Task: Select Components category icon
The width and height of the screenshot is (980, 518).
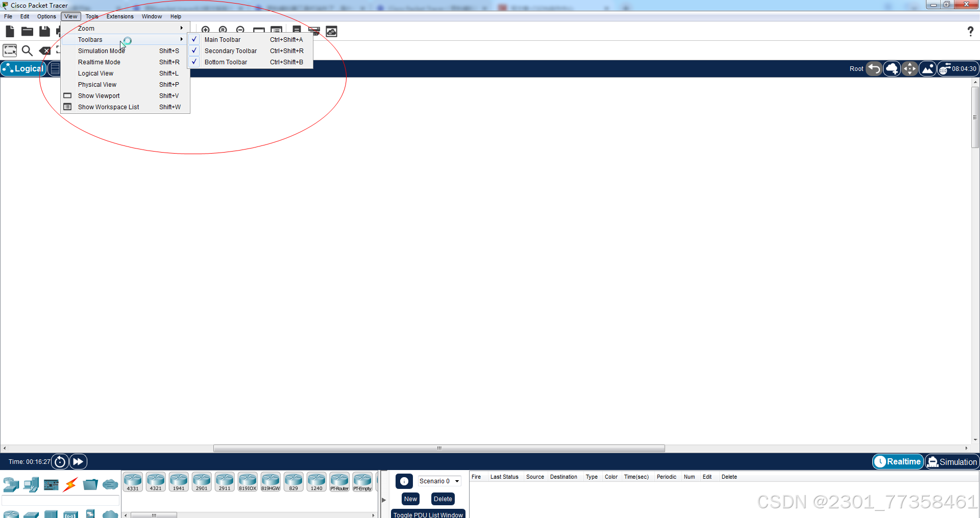Action: pyautogui.click(x=51, y=484)
